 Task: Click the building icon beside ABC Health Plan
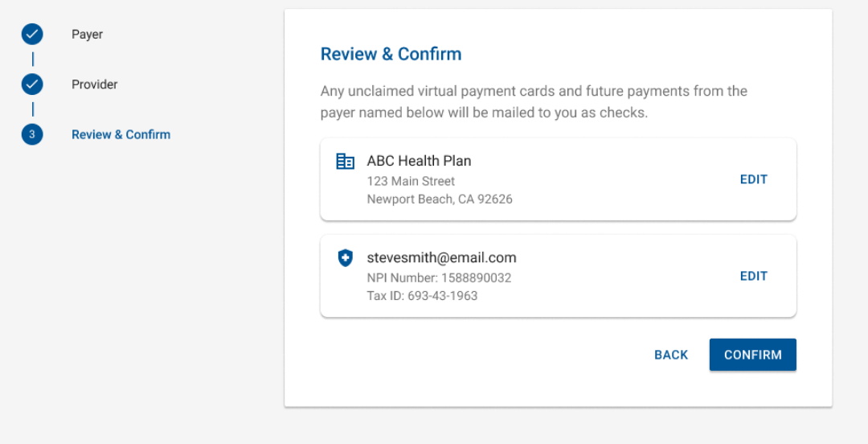346,162
